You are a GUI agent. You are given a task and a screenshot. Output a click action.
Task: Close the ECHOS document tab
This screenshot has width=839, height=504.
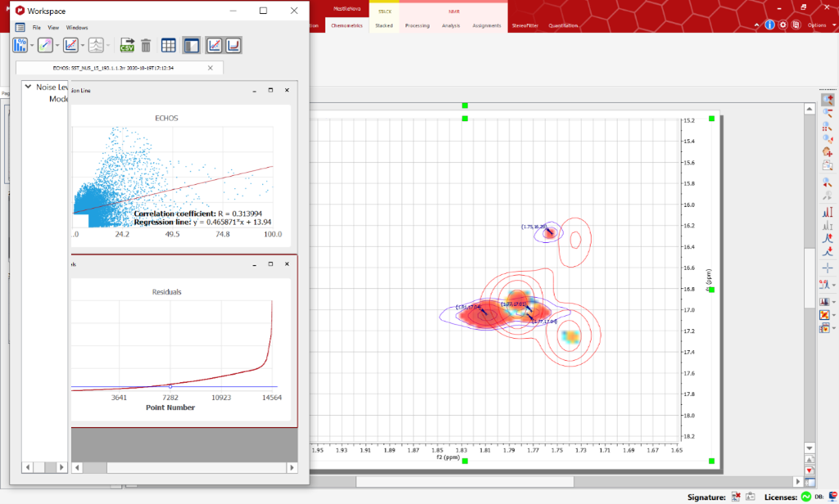[210, 68]
